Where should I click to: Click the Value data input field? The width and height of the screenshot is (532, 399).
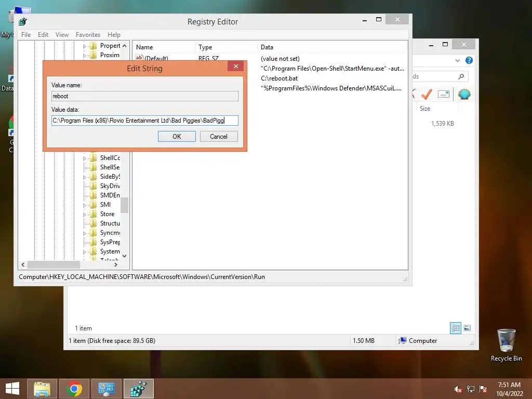click(145, 121)
